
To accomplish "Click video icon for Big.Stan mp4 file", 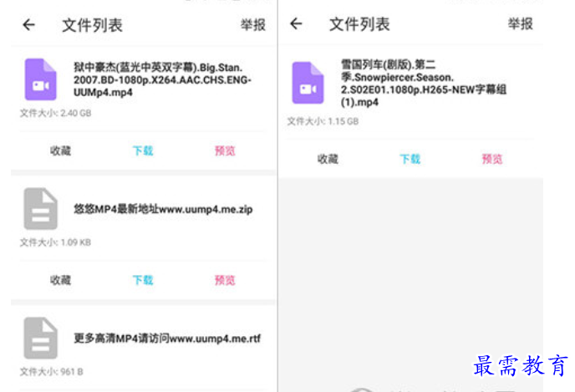I will coord(40,79).
